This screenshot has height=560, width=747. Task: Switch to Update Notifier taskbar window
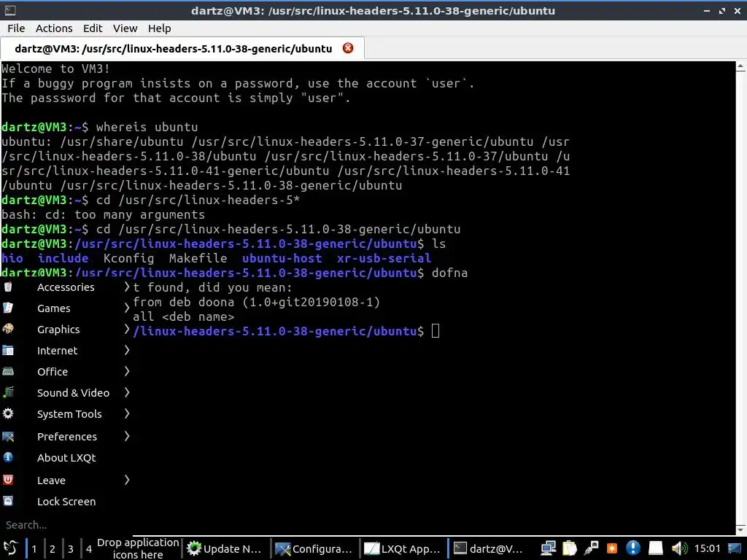(x=226, y=548)
